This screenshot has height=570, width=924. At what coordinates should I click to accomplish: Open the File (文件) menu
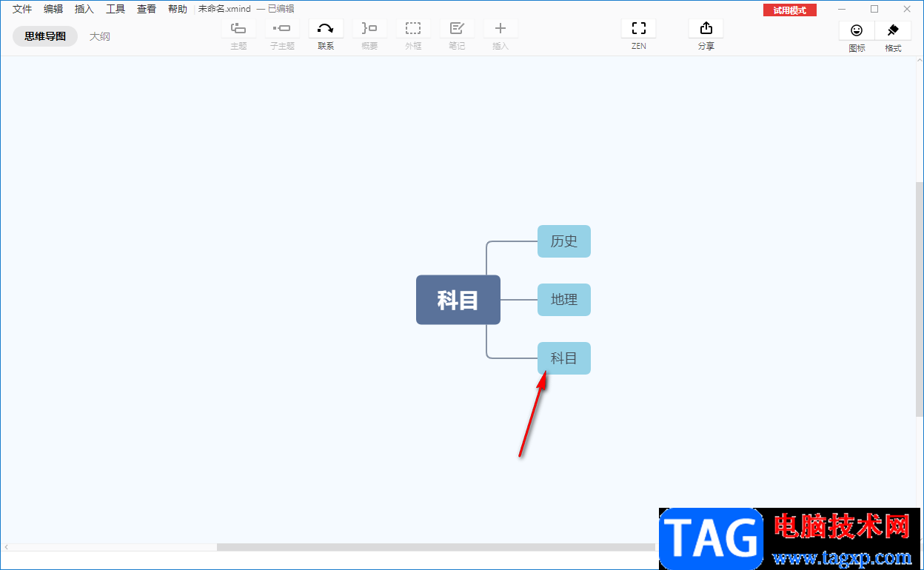(x=22, y=9)
